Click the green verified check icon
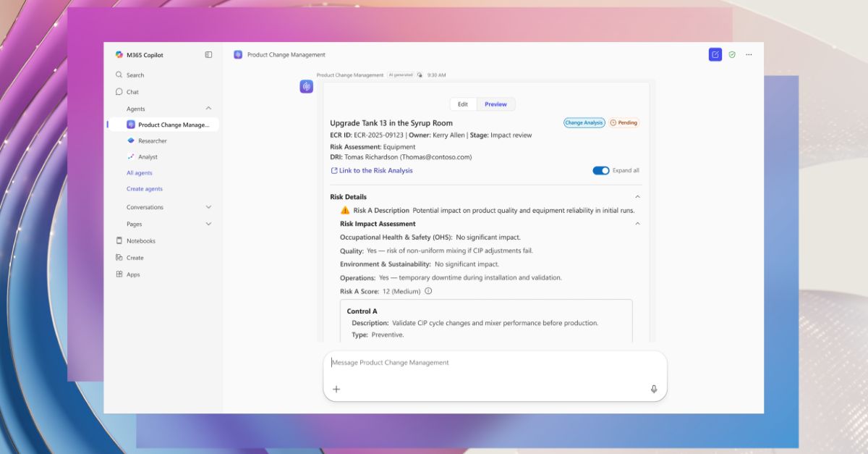 [x=731, y=54]
